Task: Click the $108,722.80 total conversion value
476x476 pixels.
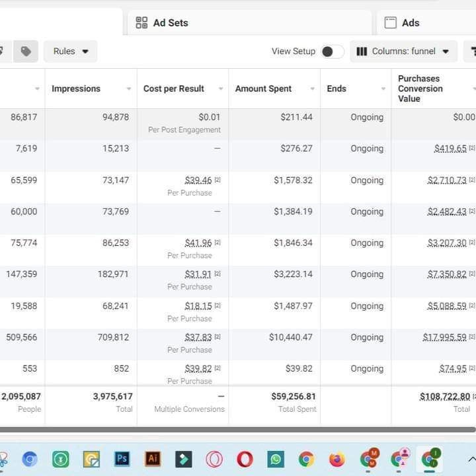Action: (444, 397)
